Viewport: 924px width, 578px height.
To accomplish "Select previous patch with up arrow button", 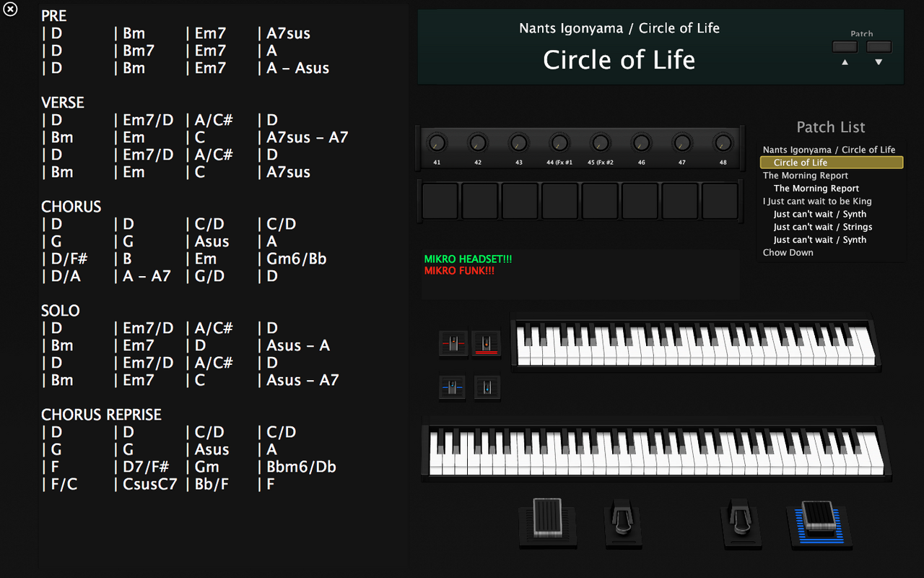I will 845,47.
